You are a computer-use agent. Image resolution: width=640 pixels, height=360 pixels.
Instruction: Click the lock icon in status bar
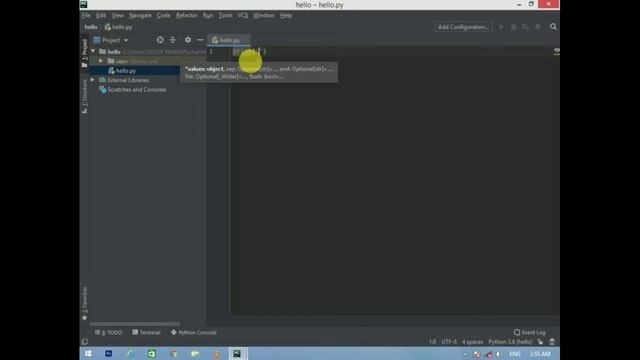(x=540, y=342)
